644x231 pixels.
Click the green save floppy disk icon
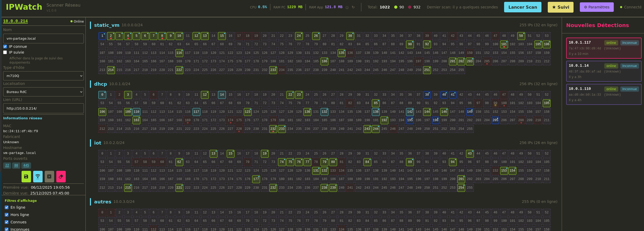[26, 177]
